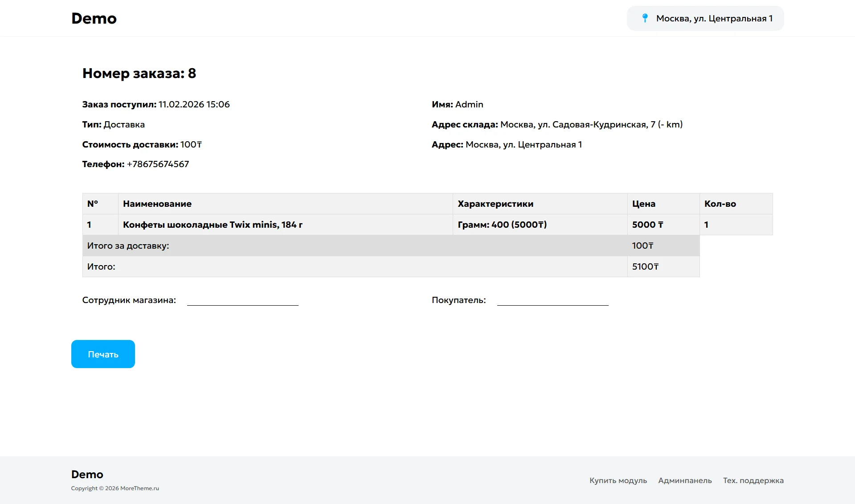Click the 5100₸ total amount cell
Screen dimensions: 855x504
(645, 266)
